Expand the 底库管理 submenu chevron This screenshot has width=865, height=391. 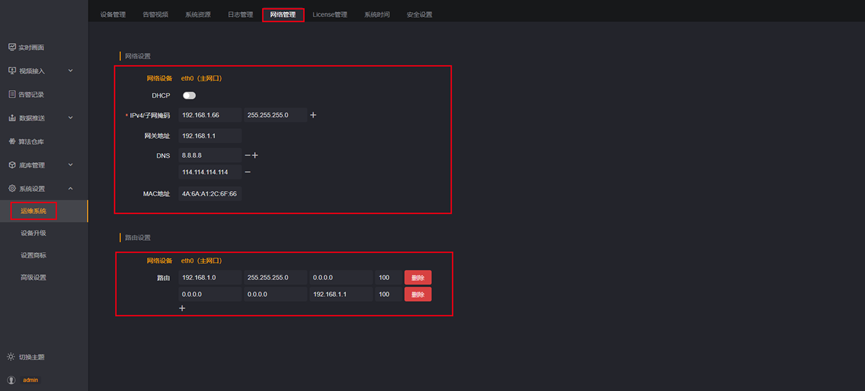click(x=70, y=164)
